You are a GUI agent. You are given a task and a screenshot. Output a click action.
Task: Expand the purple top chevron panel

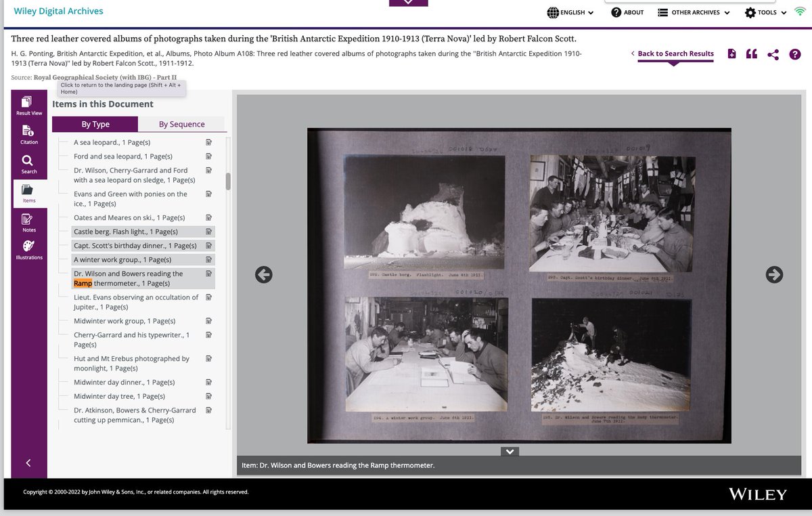pyautogui.click(x=408, y=3)
